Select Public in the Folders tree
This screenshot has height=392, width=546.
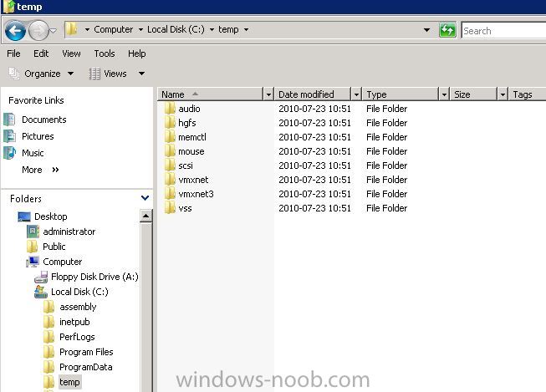46,247
